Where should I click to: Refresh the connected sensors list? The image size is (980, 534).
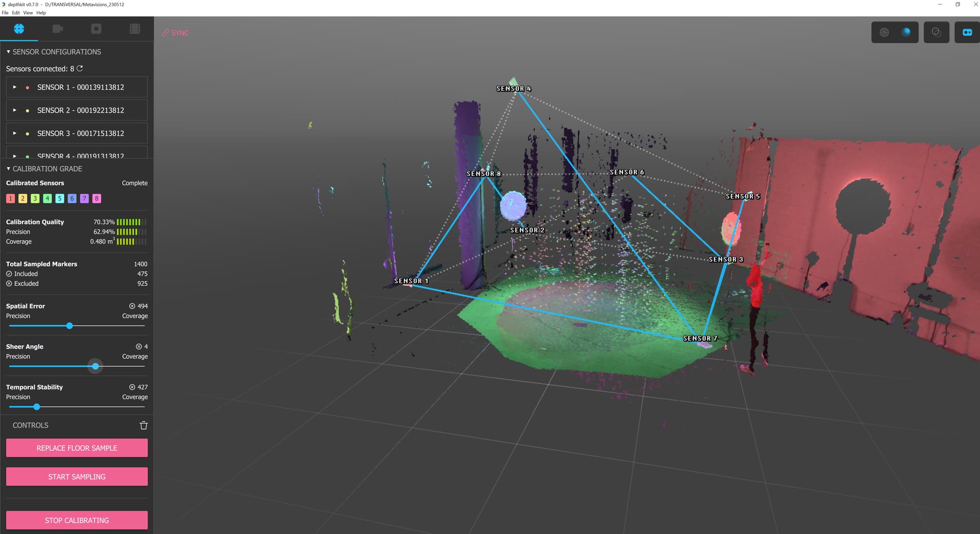pyautogui.click(x=80, y=68)
